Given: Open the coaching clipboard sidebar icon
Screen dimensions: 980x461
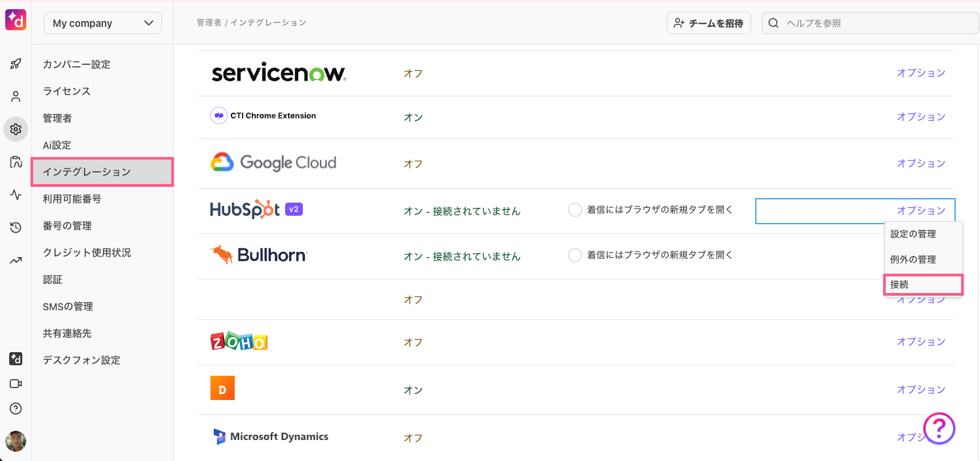Looking at the screenshot, I should (x=16, y=162).
